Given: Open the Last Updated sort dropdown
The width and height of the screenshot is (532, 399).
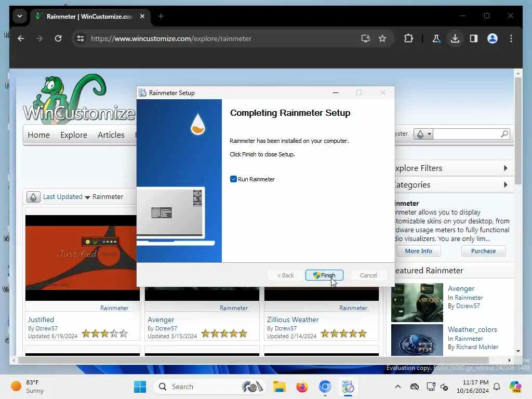Looking at the screenshot, I should [66, 197].
